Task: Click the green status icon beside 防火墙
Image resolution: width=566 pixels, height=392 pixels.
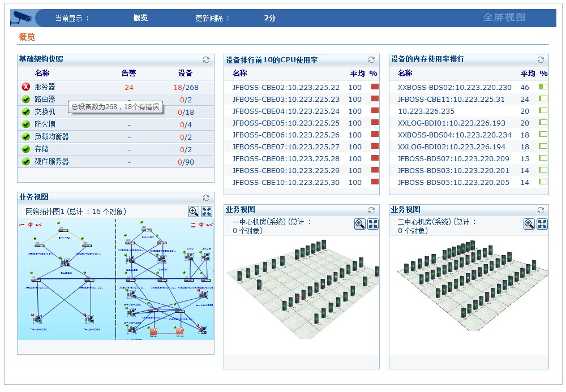Action: 25,124
